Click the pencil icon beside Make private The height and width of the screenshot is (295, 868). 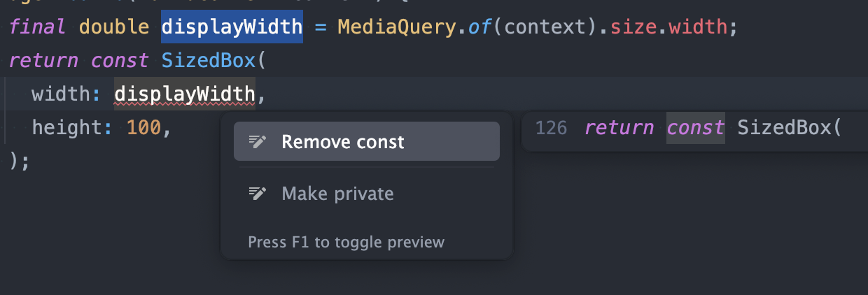(x=258, y=194)
